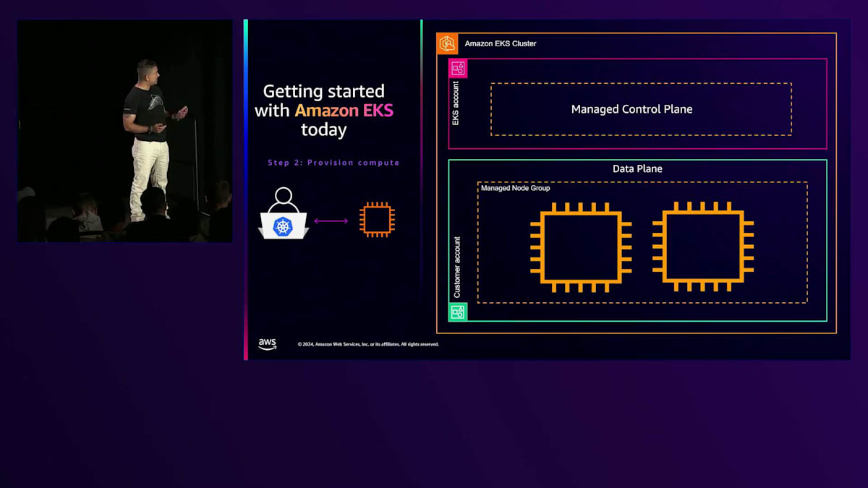Click the 'Data Plane' heading

[x=637, y=169]
